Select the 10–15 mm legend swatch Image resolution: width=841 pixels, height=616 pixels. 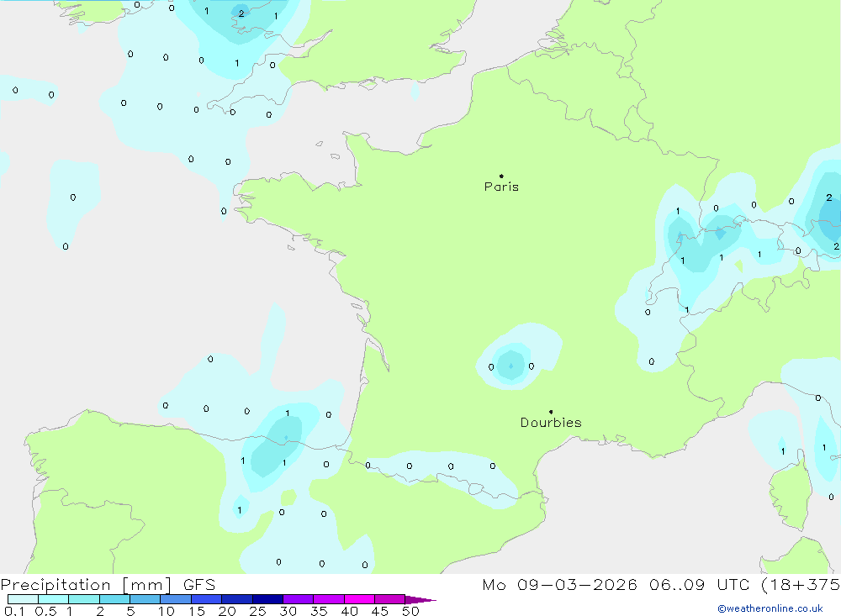(x=176, y=599)
